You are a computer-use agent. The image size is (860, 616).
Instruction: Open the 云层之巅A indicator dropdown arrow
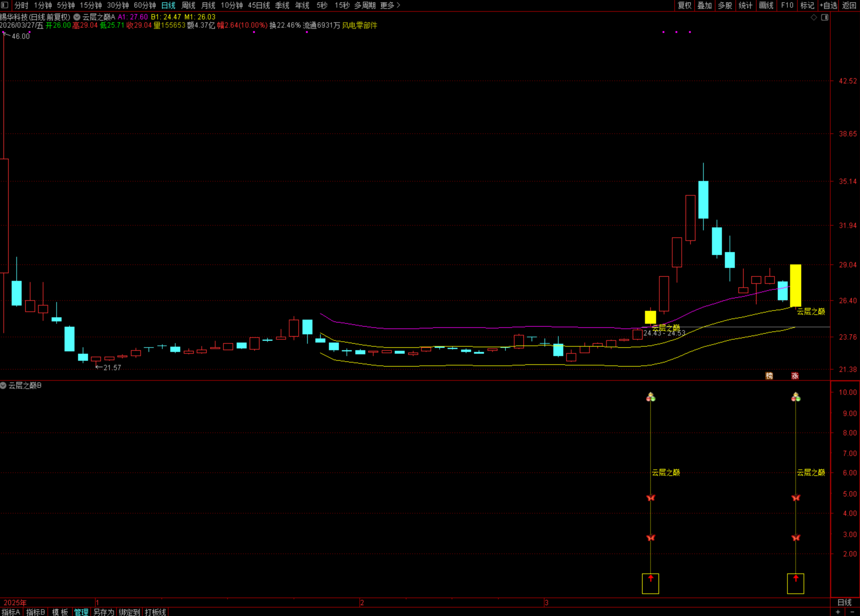click(x=77, y=17)
